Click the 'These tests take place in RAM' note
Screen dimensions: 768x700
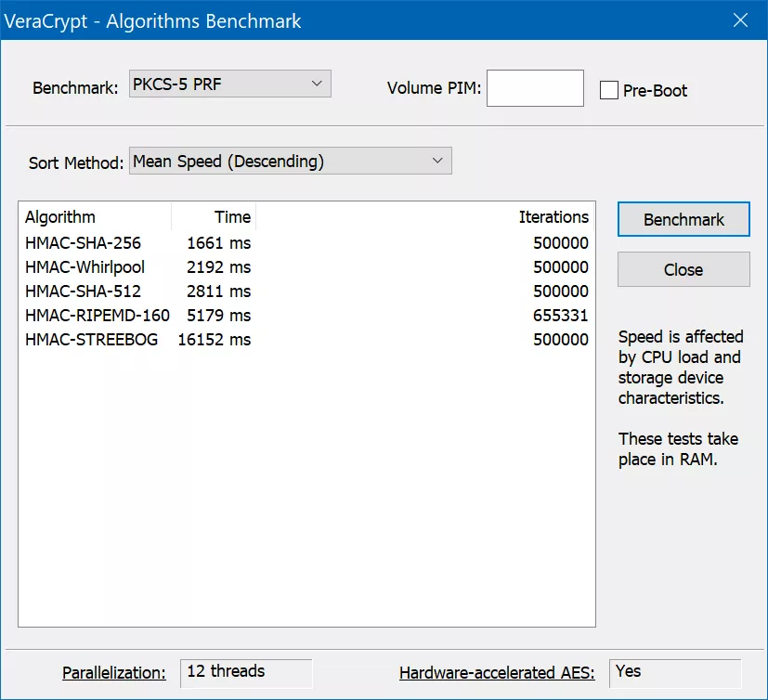point(678,449)
